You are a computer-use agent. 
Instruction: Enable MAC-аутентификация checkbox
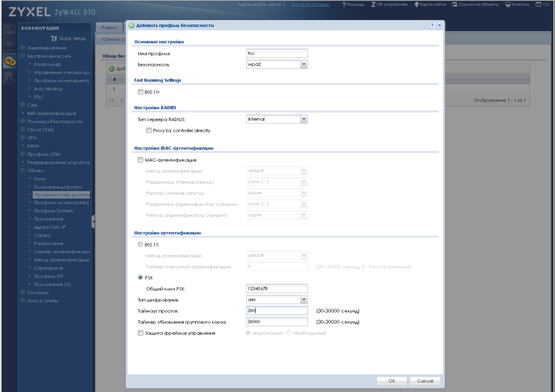[x=140, y=160]
